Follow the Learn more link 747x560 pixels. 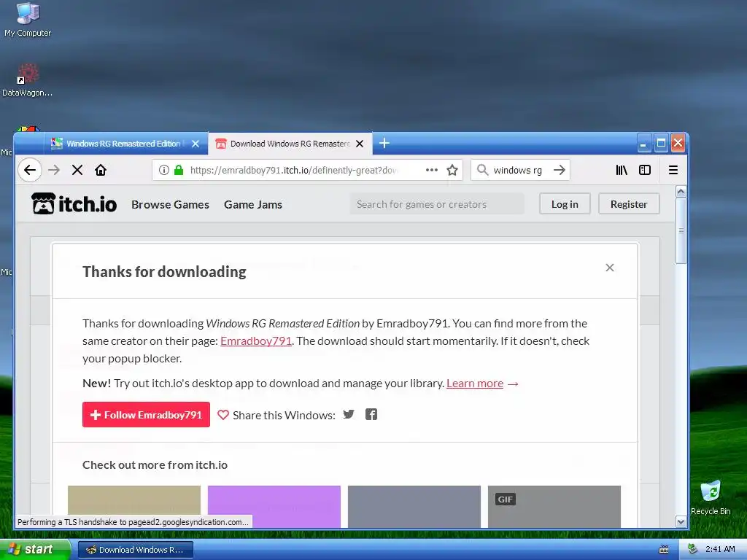click(x=474, y=384)
